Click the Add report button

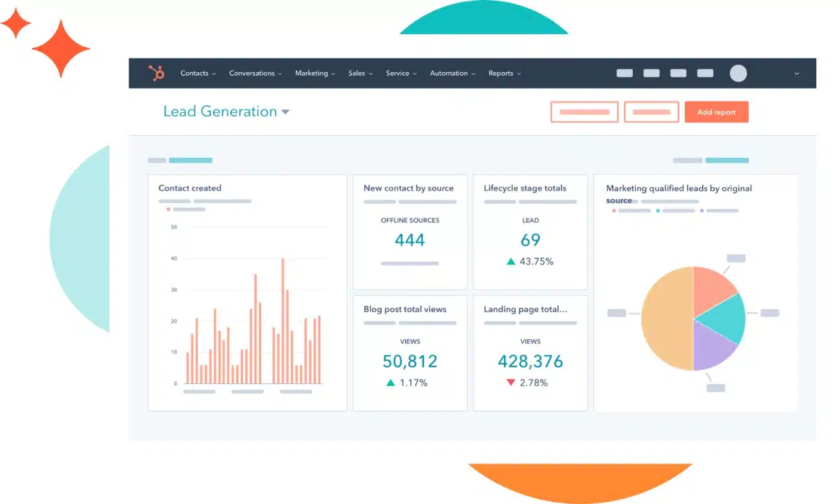(716, 112)
